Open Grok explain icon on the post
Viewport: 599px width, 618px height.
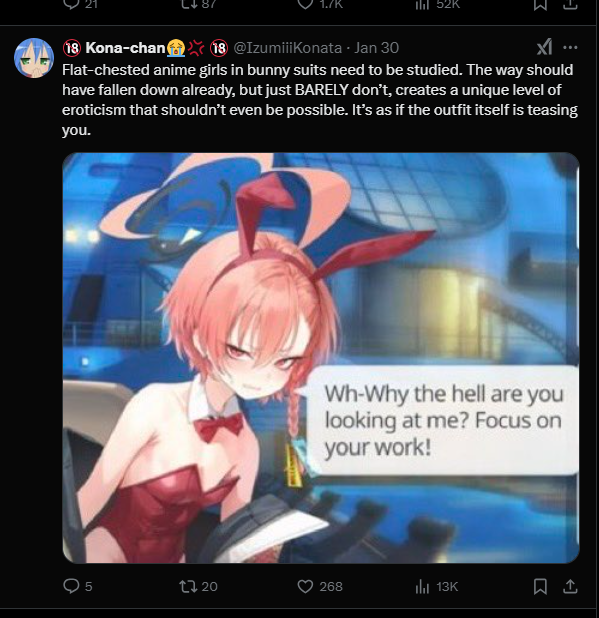(x=545, y=48)
